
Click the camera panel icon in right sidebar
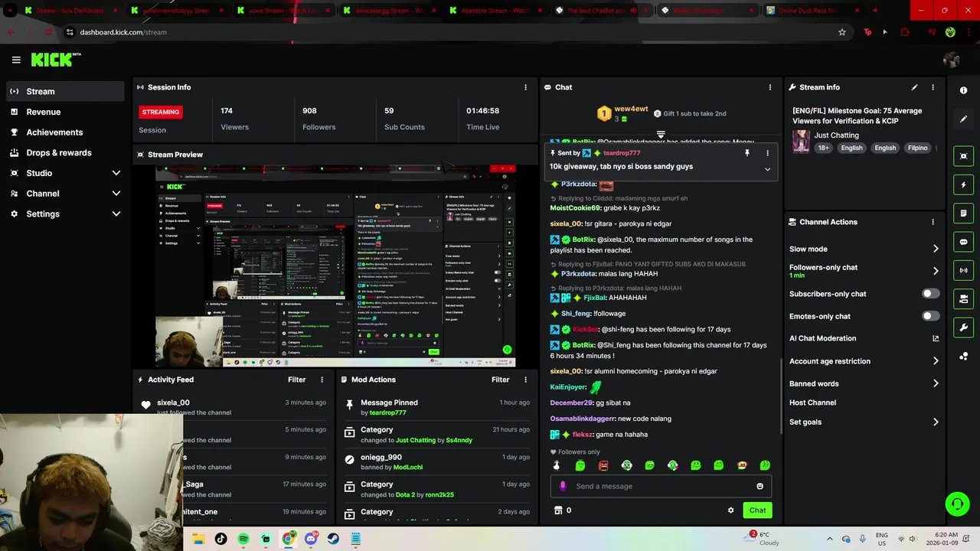pos(963,299)
